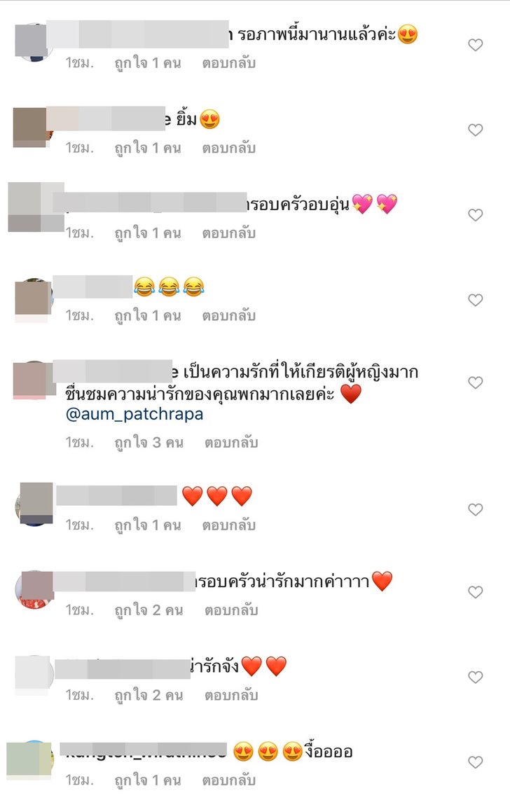This screenshot has width=510, height=812.
Task: Reply to the "รอภาพนี้มานานแล้วค่ะ" comment
Action: click(229, 63)
